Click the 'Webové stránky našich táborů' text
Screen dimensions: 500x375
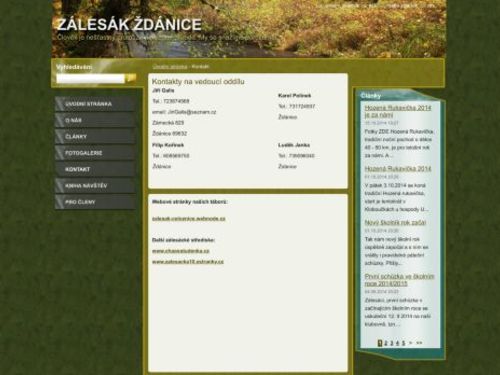click(190, 202)
